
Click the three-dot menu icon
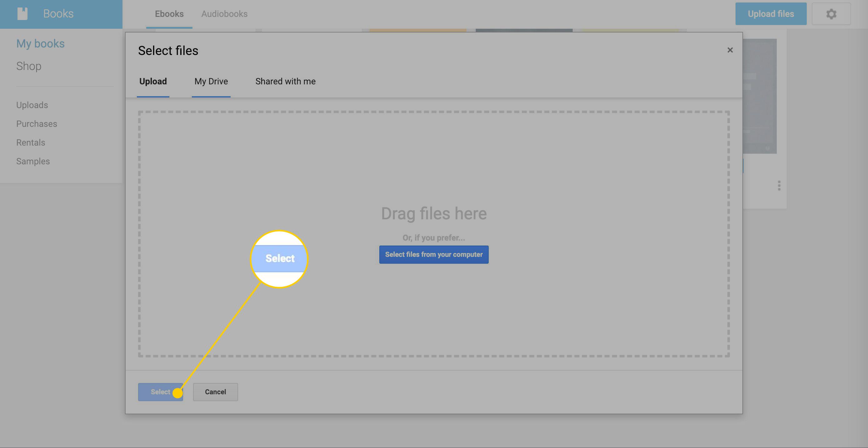click(x=779, y=185)
